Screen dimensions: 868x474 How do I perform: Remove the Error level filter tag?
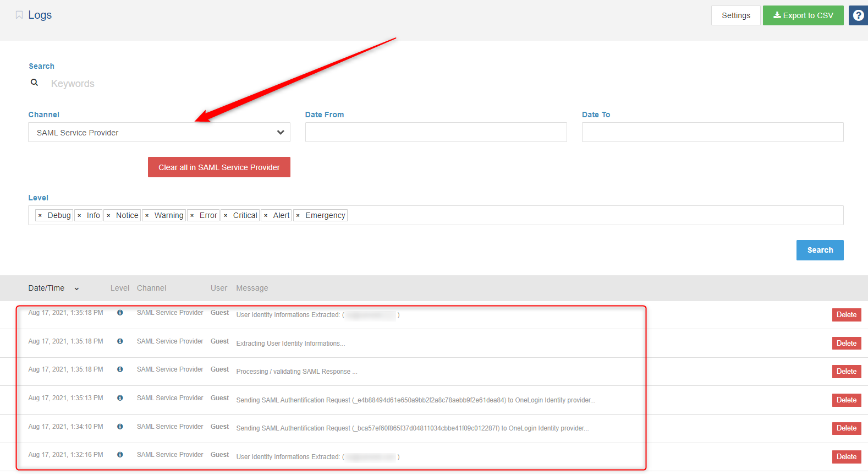click(x=192, y=216)
